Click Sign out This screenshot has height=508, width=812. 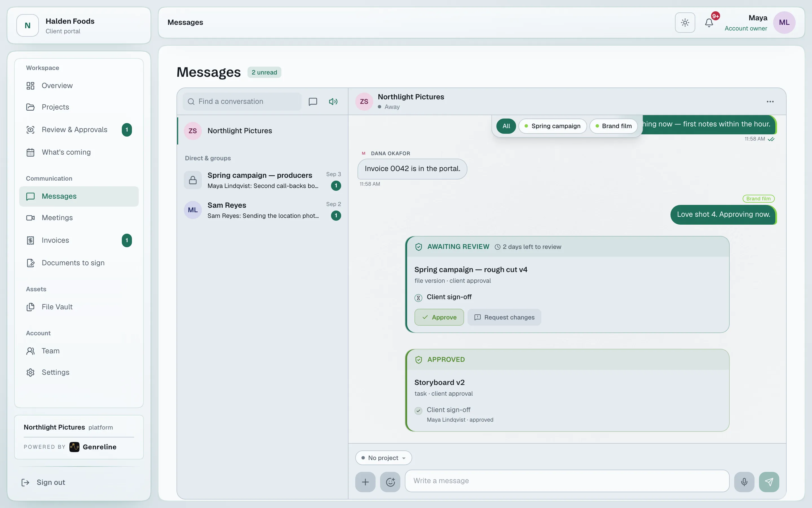(x=44, y=483)
